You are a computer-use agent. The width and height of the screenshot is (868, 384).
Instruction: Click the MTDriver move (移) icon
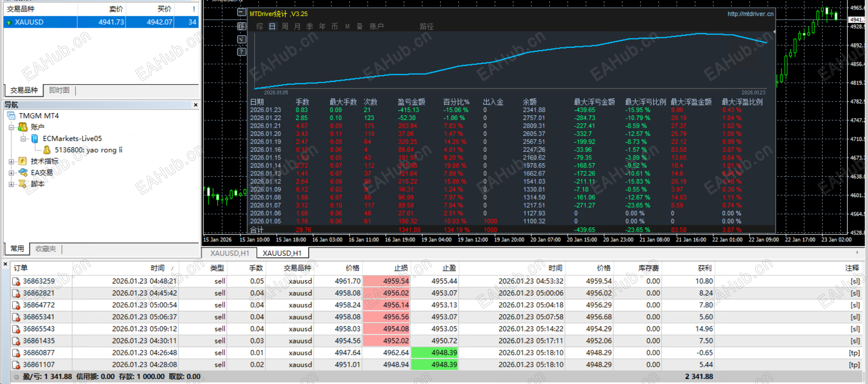pyautogui.click(x=242, y=26)
